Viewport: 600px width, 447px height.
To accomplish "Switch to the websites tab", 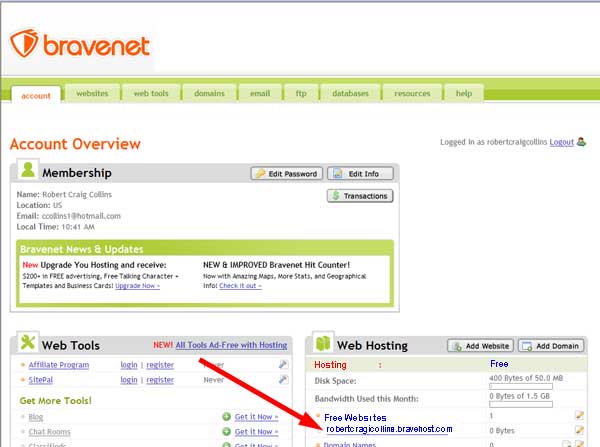I will coord(92,93).
